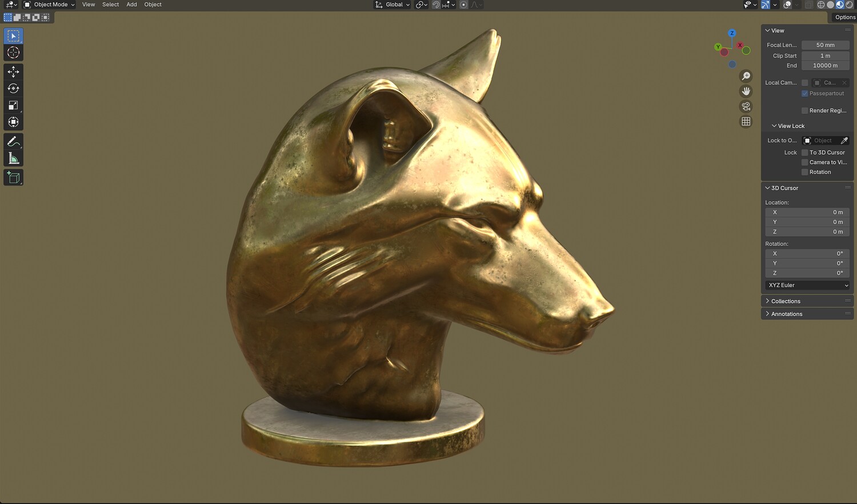The width and height of the screenshot is (857, 504).
Task: Collapse the View Lock subpanel
Action: click(x=788, y=126)
